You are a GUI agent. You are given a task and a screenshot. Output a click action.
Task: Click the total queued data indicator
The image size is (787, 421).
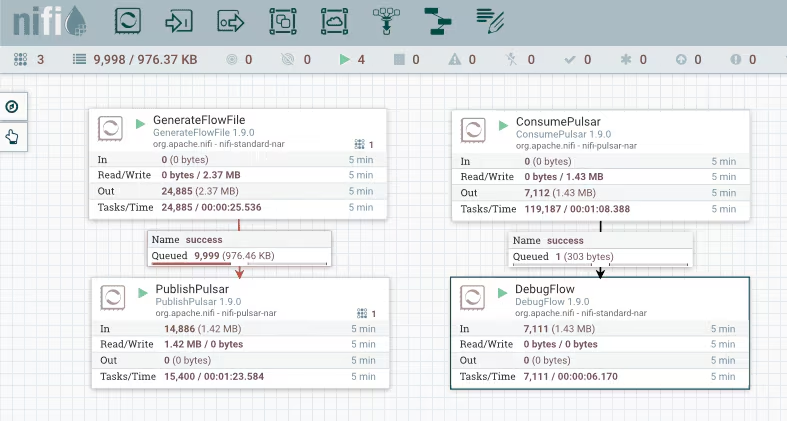click(135, 60)
